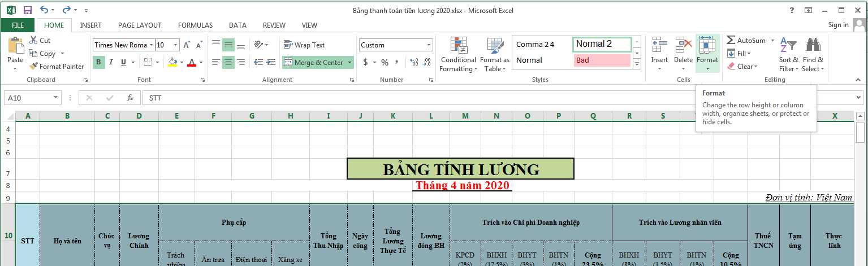Switch to the PAGE LAYOUT tab
868x266 pixels.
coord(140,25)
